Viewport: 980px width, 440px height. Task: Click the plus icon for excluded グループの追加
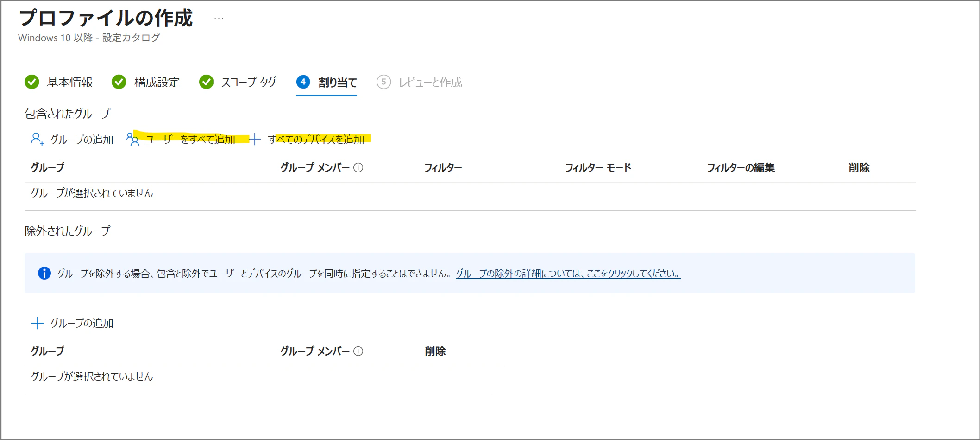pos(37,323)
